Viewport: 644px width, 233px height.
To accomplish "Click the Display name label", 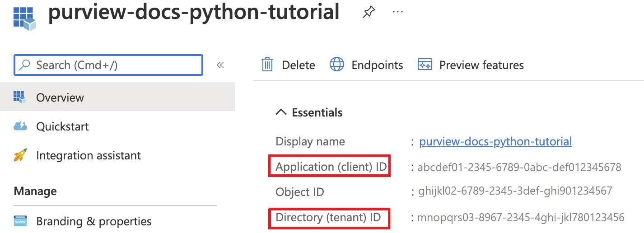I will pos(310,141).
